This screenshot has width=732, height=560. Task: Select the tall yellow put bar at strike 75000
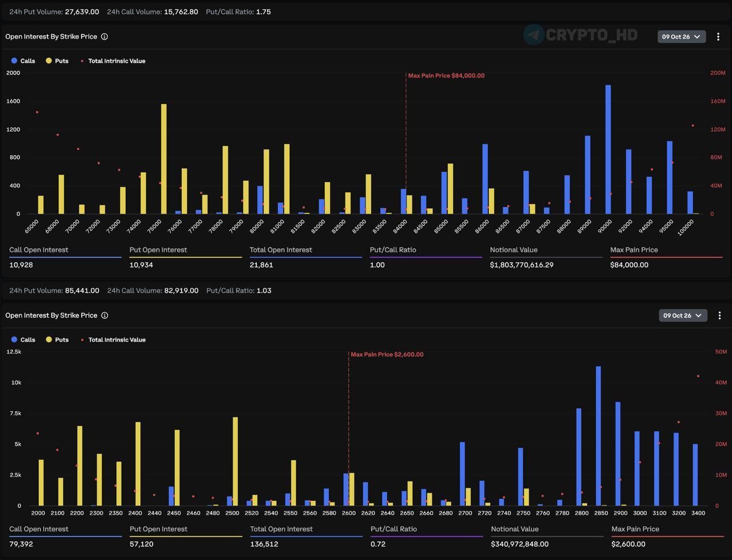164,159
